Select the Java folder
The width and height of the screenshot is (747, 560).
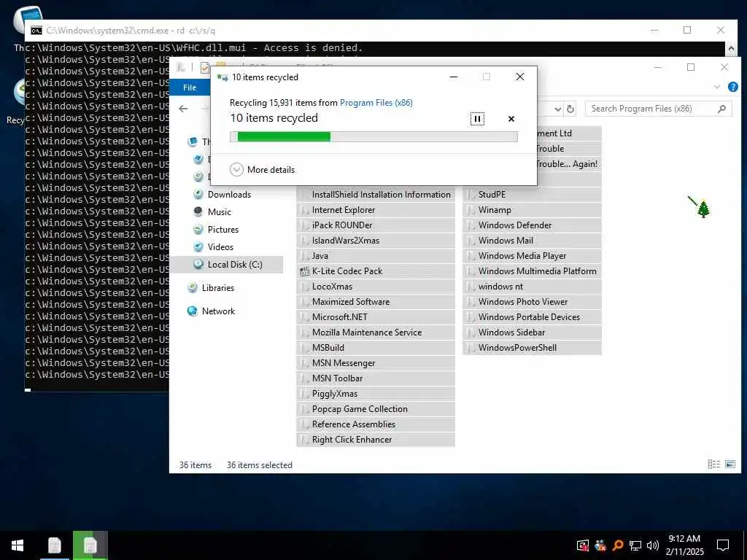376,256
